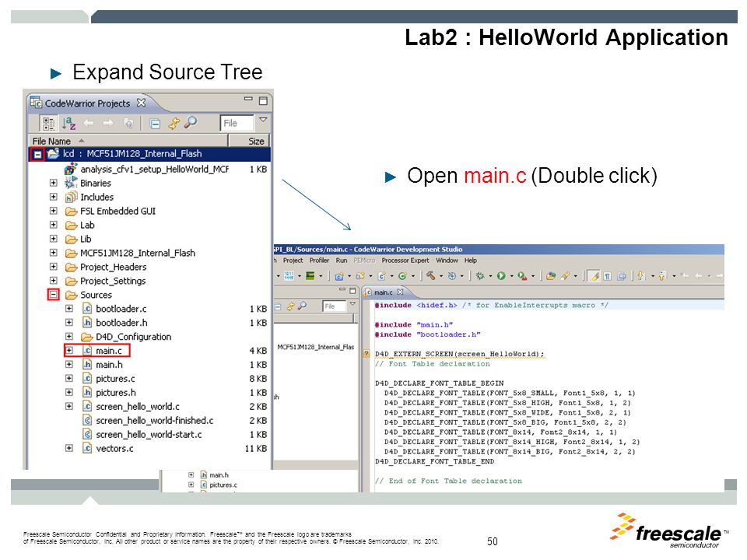Expand the Lib folder
This screenshot has height=560, width=747.
[54, 239]
